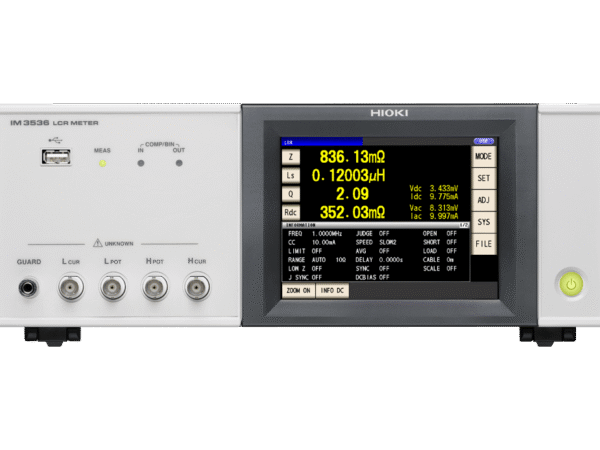600x450 pixels.
Task: Click the 1/2 page indicator
Action: (464, 225)
